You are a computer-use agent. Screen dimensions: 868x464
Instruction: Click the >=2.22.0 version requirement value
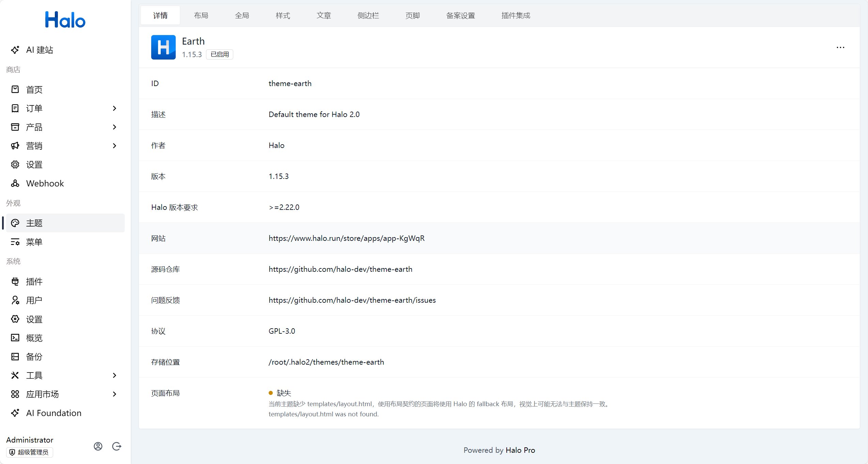(x=284, y=207)
